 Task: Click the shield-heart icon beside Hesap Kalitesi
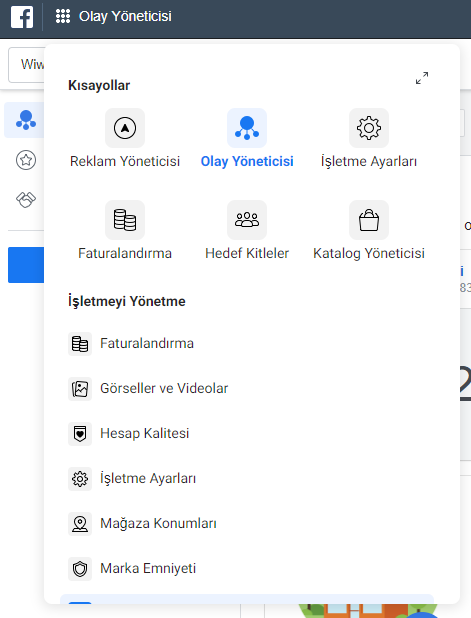click(x=80, y=434)
